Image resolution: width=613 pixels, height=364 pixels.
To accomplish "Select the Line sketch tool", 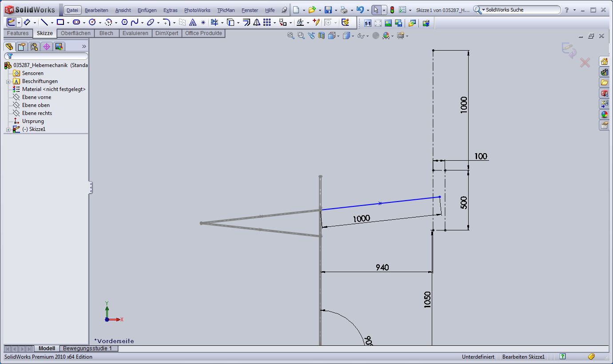I will (44, 22).
